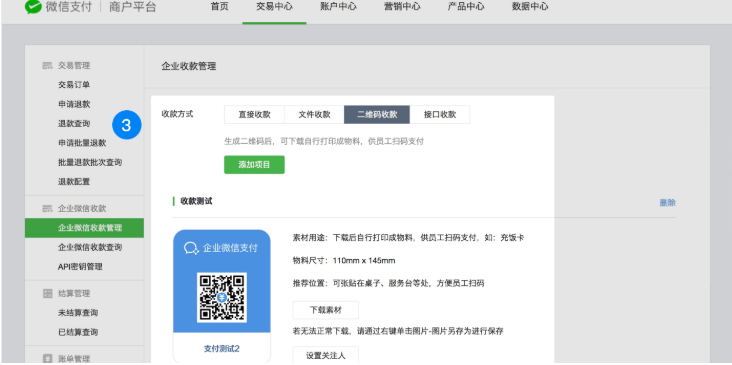This screenshot has width=732, height=365.
Task: Open 交易中心 in top navigation
Action: [274, 7]
